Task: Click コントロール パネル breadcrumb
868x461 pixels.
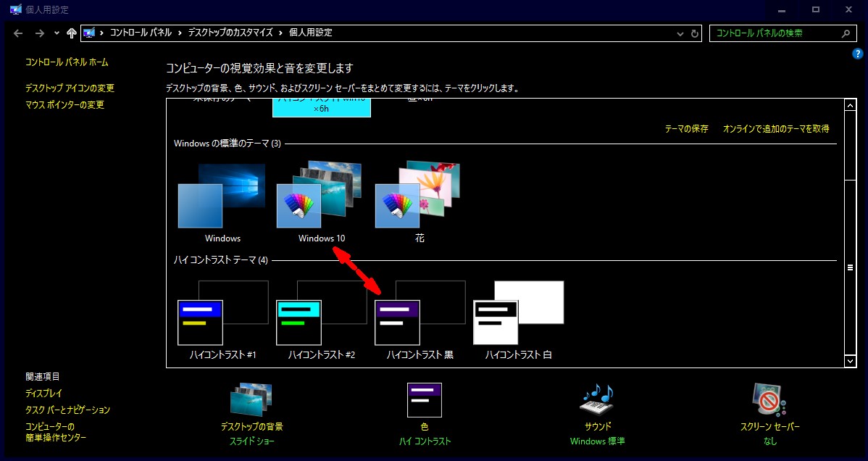Action: point(141,33)
